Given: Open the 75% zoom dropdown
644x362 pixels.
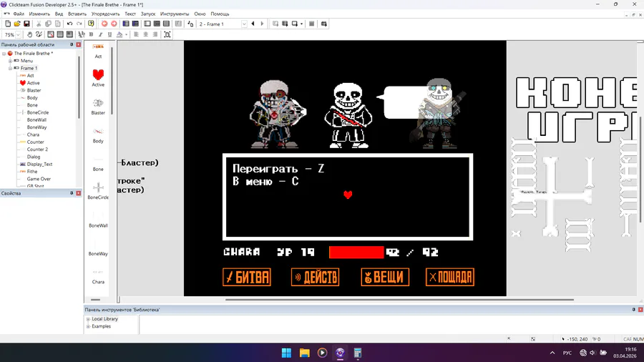Looking at the screenshot, I should [x=18, y=35].
